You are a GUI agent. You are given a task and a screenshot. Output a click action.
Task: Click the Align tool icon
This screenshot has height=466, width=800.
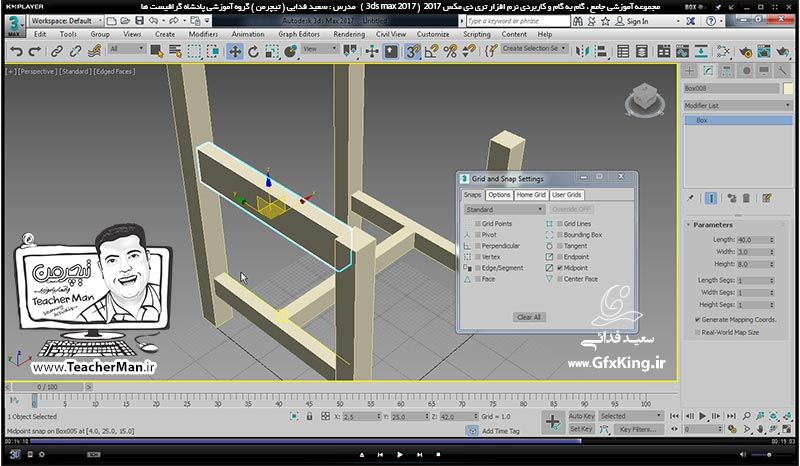601,51
